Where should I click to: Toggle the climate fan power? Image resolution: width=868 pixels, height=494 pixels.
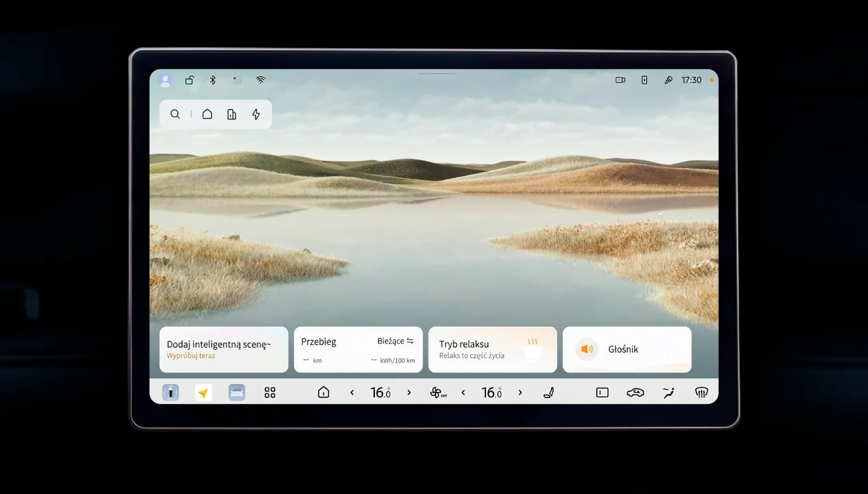pyautogui.click(x=438, y=392)
